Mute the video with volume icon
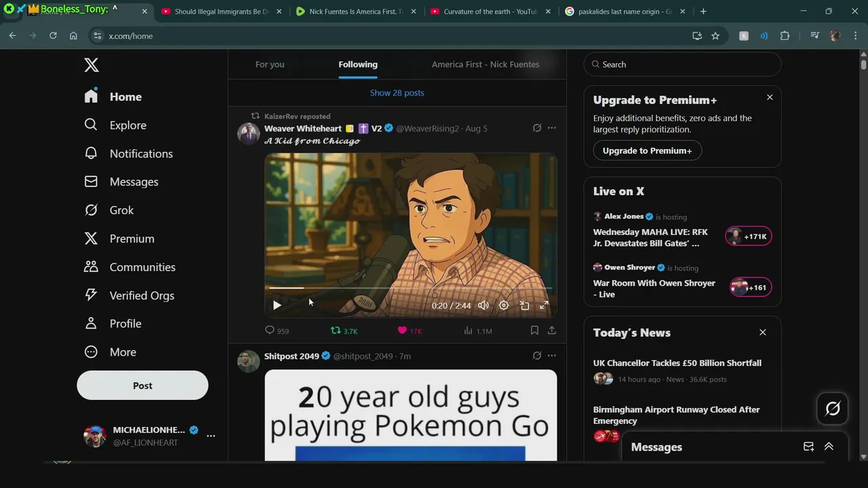 click(484, 306)
